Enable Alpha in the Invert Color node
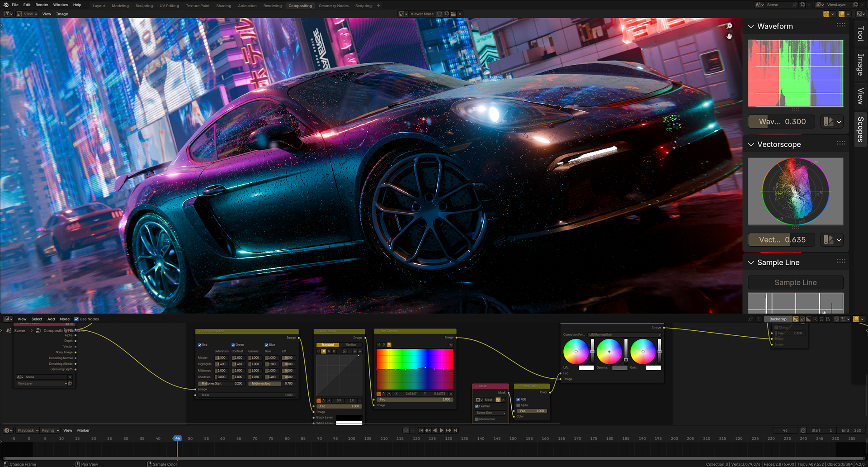The width and height of the screenshot is (868, 467). pyautogui.click(x=518, y=405)
